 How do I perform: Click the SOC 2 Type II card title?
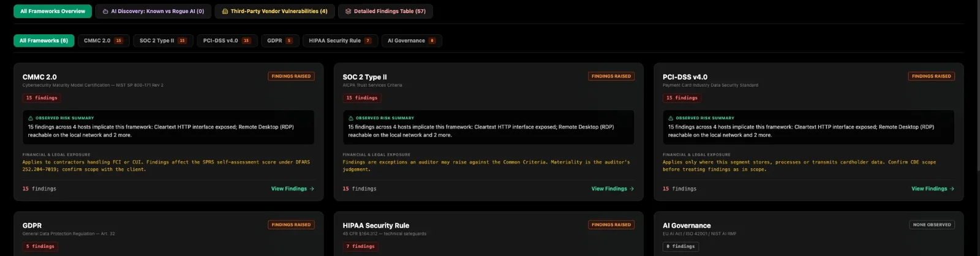pos(364,77)
